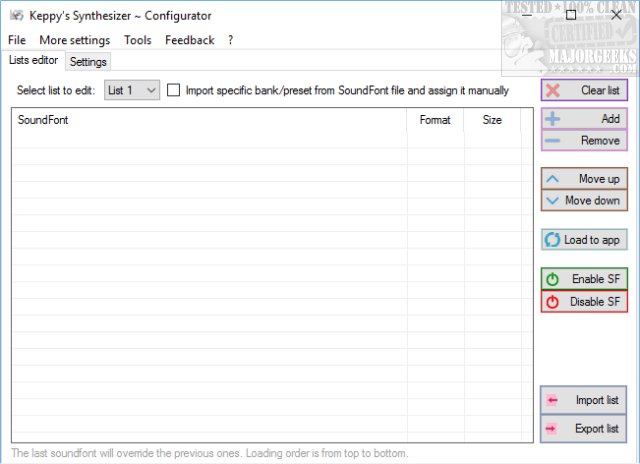Screen dimensions: 640x464
Task: Open the More settings menu
Action: click(x=75, y=40)
